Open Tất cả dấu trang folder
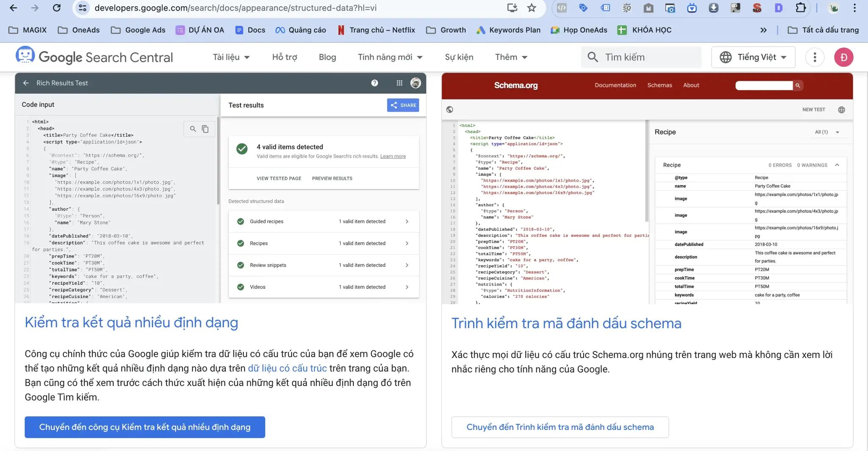This screenshot has width=868, height=451. [823, 30]
